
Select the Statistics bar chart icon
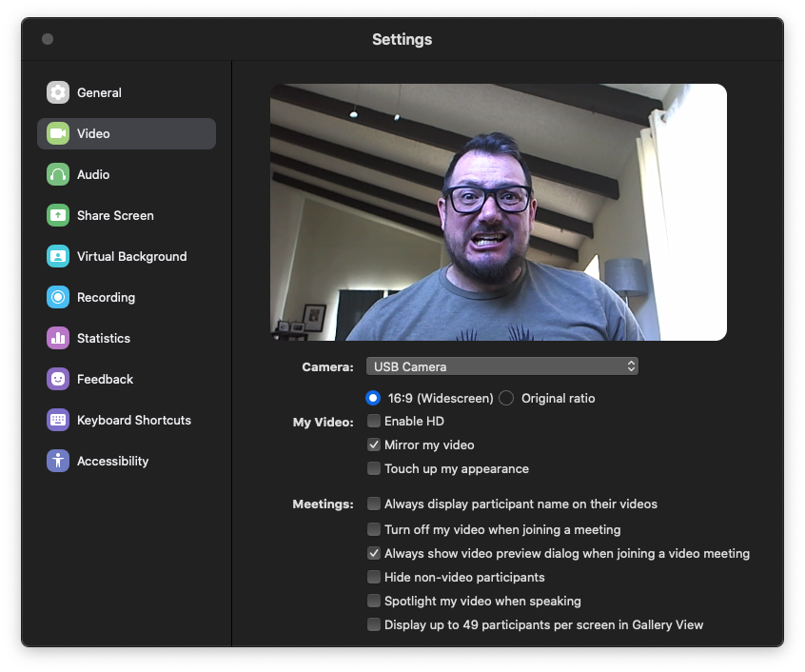(58, 338)
